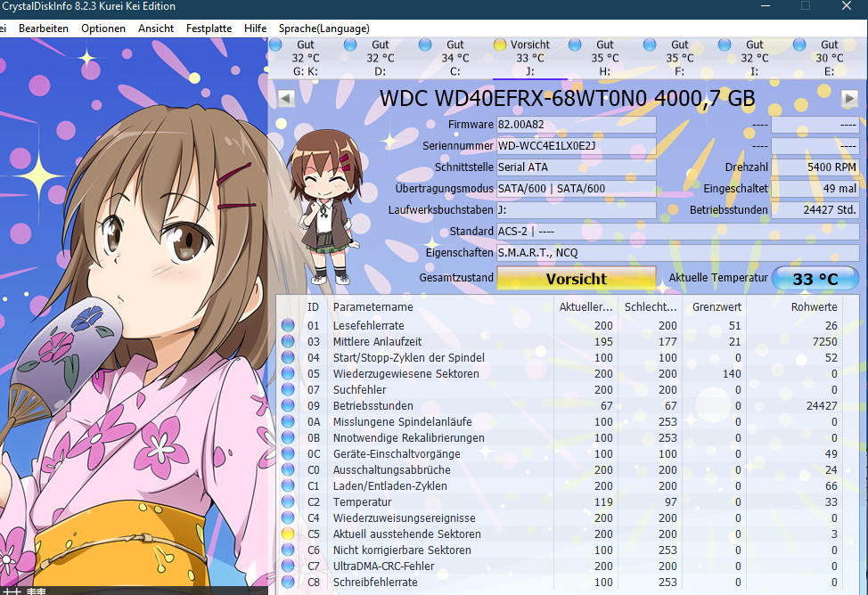868x595 pixels.
Task: Click status orb for Wiederzuweisungsereignisse
Action: pos(288,518)
